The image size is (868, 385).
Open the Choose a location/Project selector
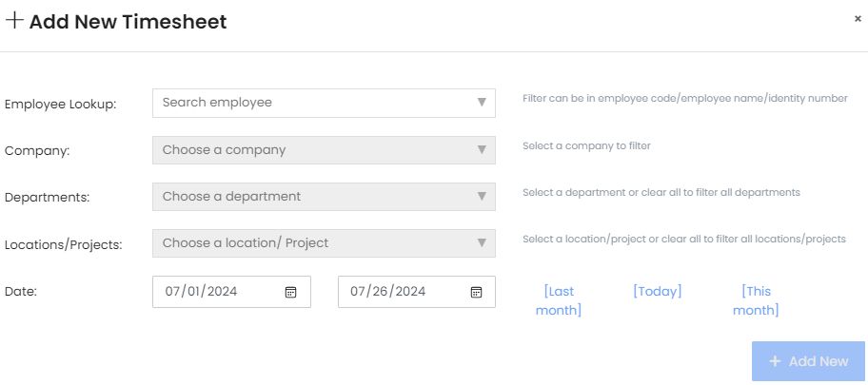click(x=314, y=242)
